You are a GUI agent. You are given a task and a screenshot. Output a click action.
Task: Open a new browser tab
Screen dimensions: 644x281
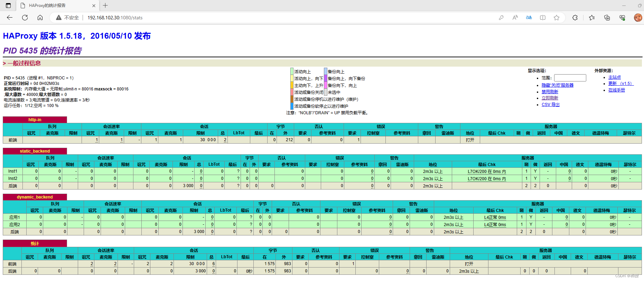click(x=105, y=6)
